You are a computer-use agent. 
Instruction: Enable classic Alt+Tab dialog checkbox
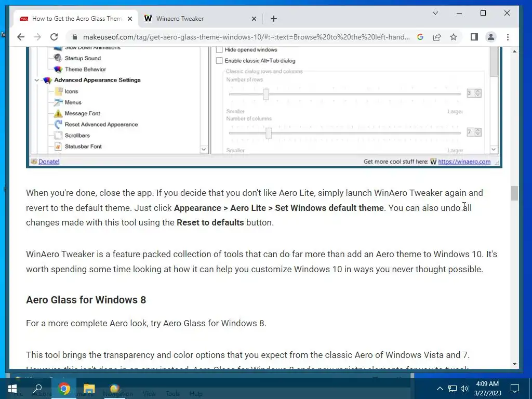coord(219,61)
